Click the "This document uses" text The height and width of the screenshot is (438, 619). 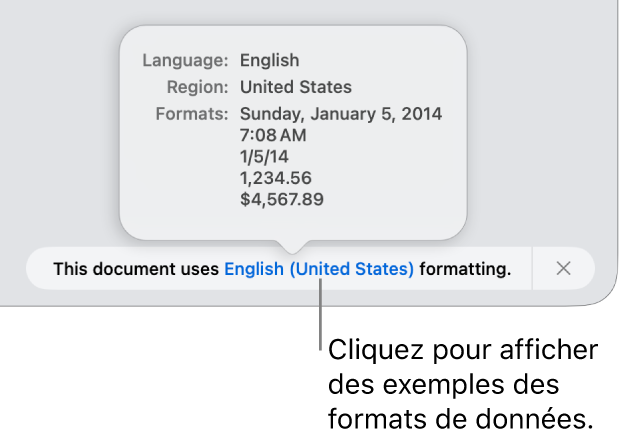[x=137, y=268]
